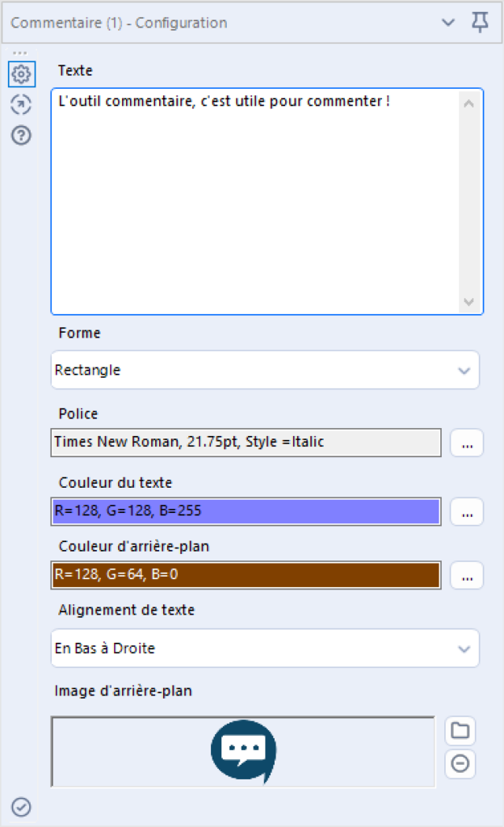Expand the Forme Rectangle dropdown
This screenshot has width=504, height=827.
(265, 370)
